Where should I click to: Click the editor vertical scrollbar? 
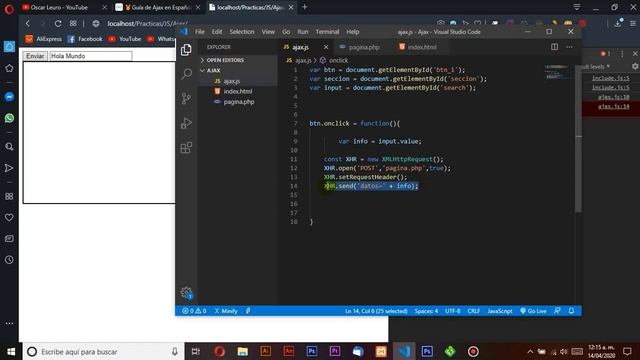click(x=578, y=139)
